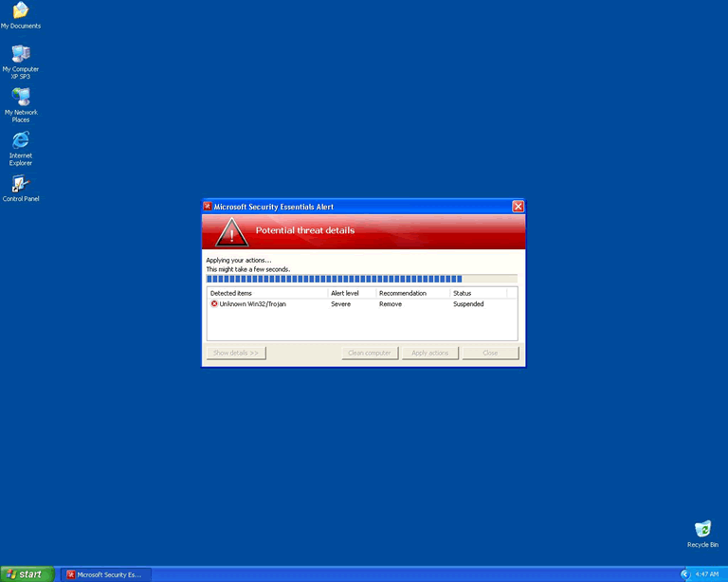Click the blue progress bar
Image resolution: width=728 pixels, height=582 pixels.
[x=335, y=280]
